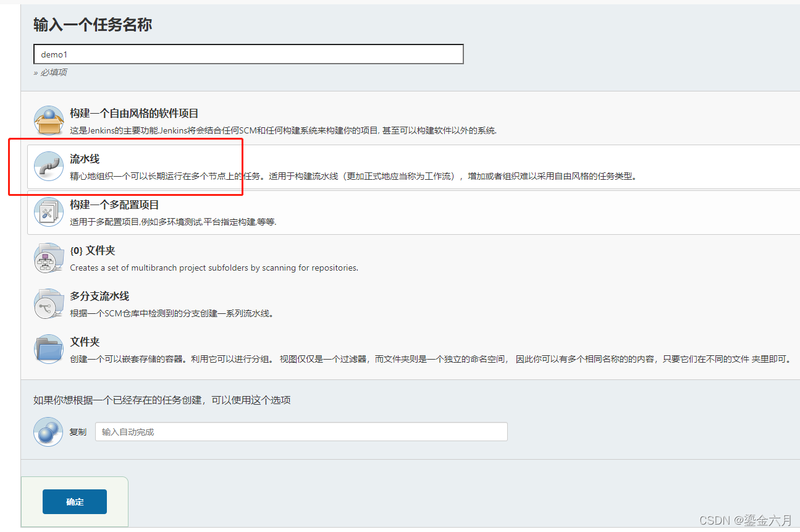Click the Freestyle project box icon
800x532 pixels.
pyautogui.click(x=48, y=121)
